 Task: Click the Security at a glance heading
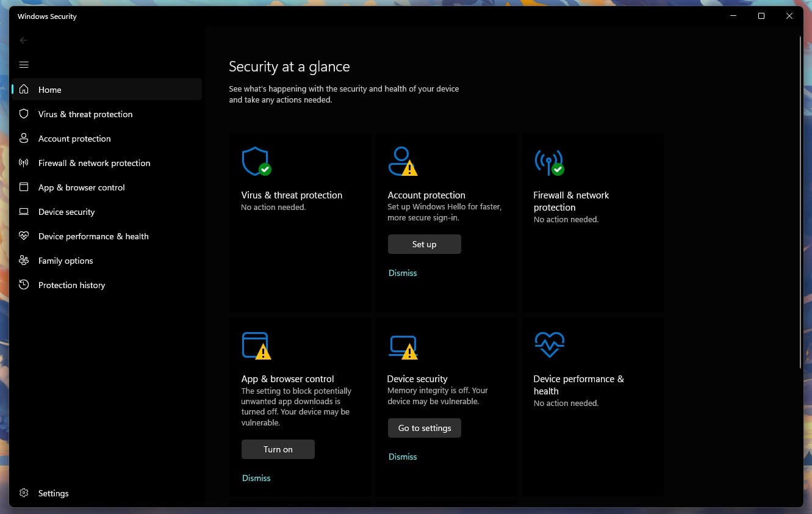[x=289, y=67]
